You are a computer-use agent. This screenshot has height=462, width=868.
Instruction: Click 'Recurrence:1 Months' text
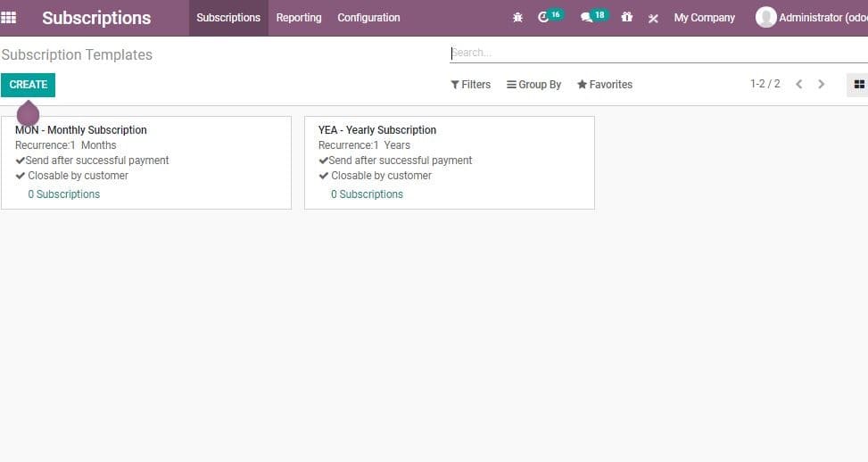click(x=66, y=145)
